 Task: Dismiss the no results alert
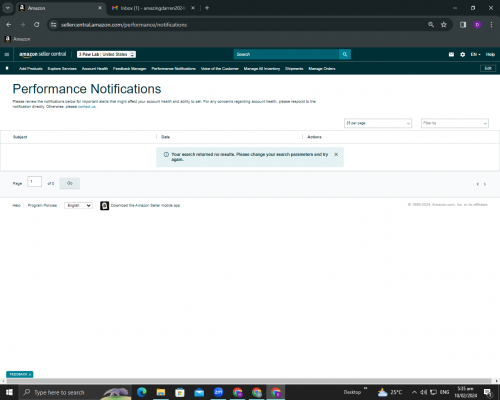[336, 154]
